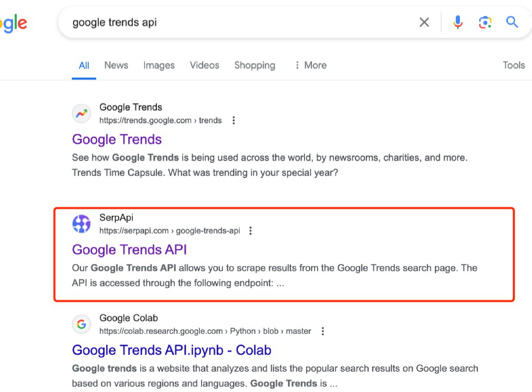Switch to the News tab
The width and height of the screenshot is (532, 392).
coord(116,65)
